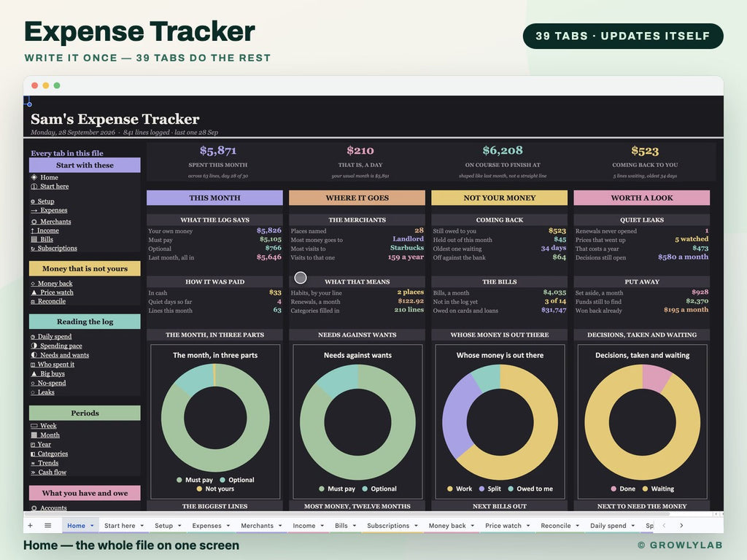Open the Money back tab dropdown arrow

tap(473, 526)
